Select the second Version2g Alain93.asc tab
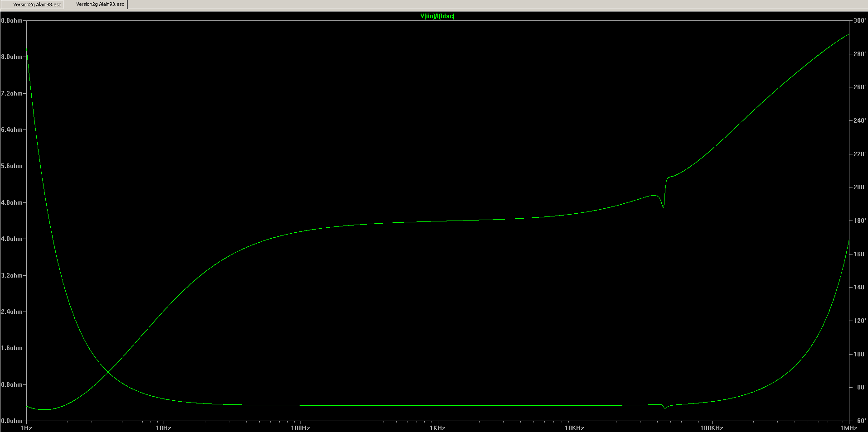868x432 pixels. click(x=100, y=4)
